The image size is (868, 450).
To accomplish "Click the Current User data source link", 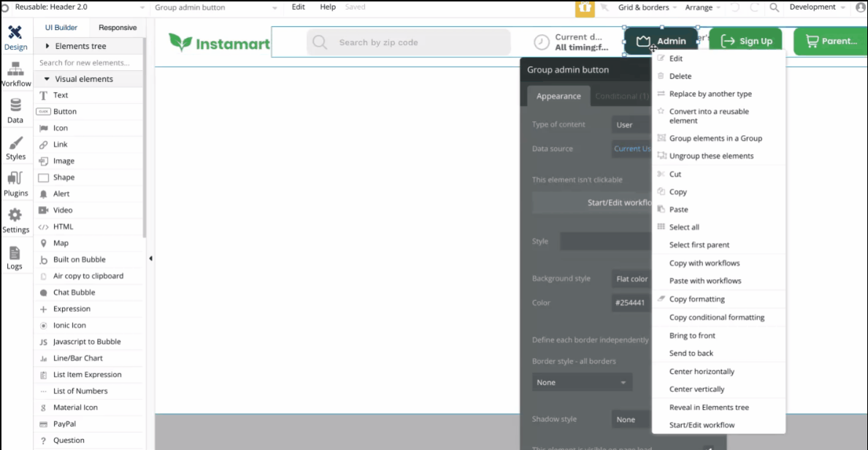I will (x=633, y=148).
